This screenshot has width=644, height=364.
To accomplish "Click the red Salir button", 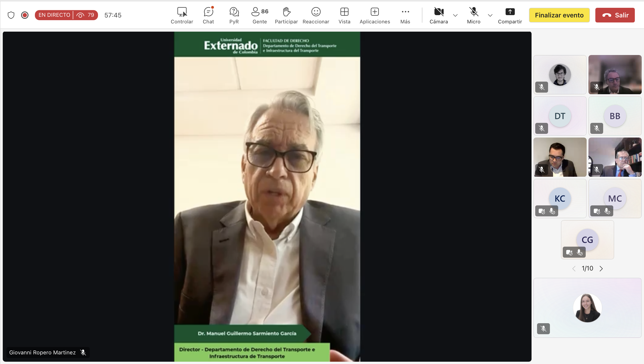I will 615,15.
